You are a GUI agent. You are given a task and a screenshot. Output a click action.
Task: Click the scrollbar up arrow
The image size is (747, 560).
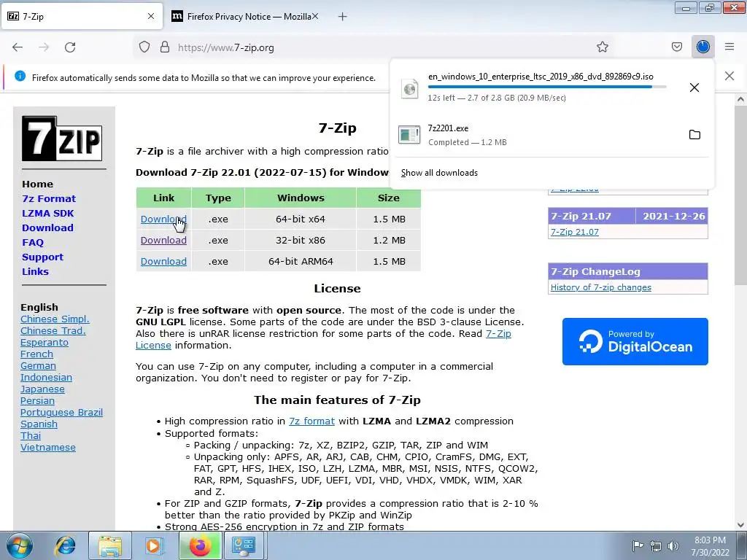(740, 99)
